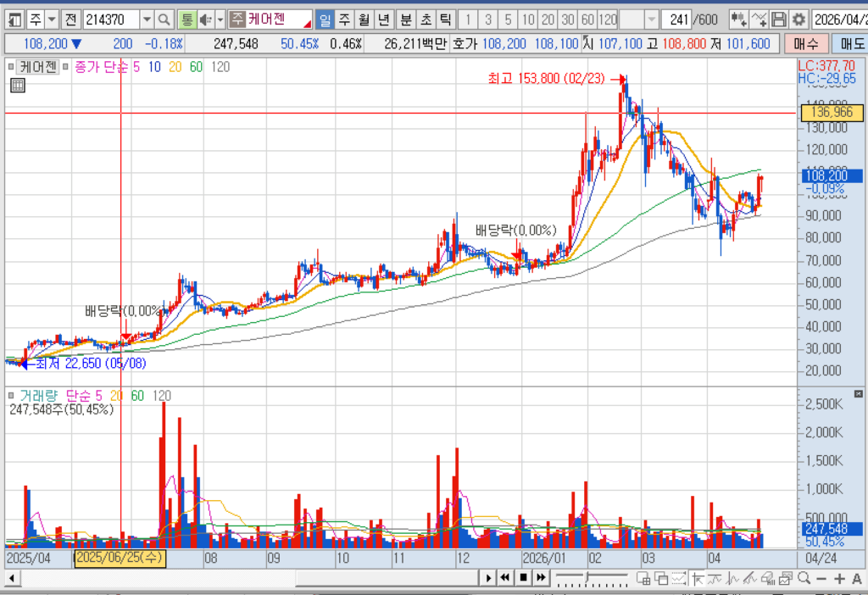Switch to the 주 weekly period tab
The image size is (868, 595).
[x=344, y=20]
